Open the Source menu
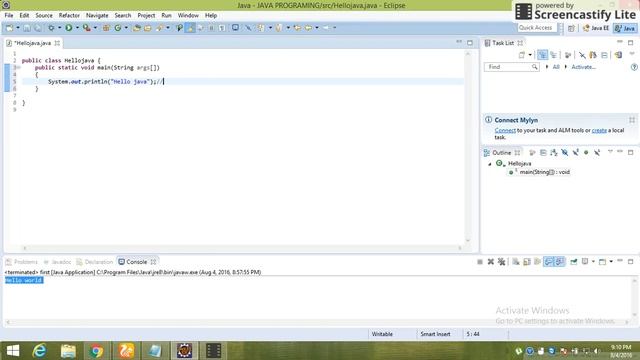Image resolution: width=640 pixels, height=360 pixels. tap(44, 16)
